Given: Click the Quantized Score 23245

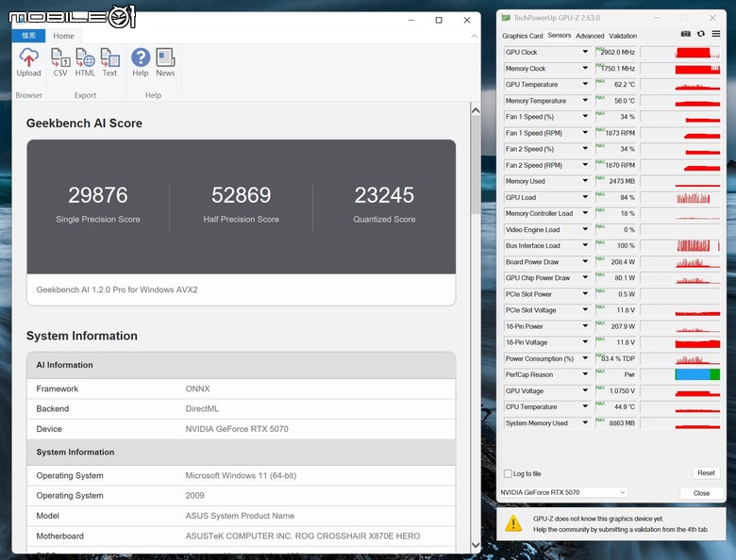Looking at the screenshot, I should click(x=384, y=195).
